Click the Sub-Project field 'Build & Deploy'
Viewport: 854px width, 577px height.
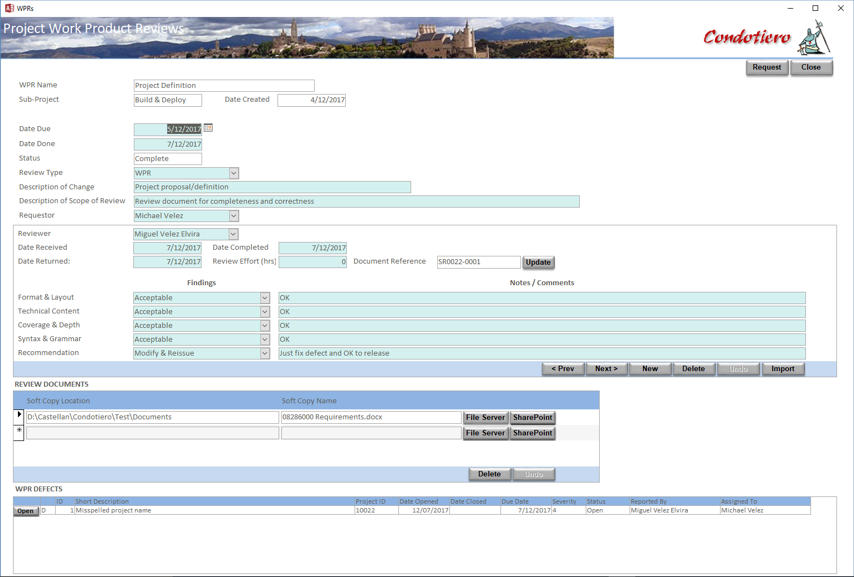coord(168,100)
